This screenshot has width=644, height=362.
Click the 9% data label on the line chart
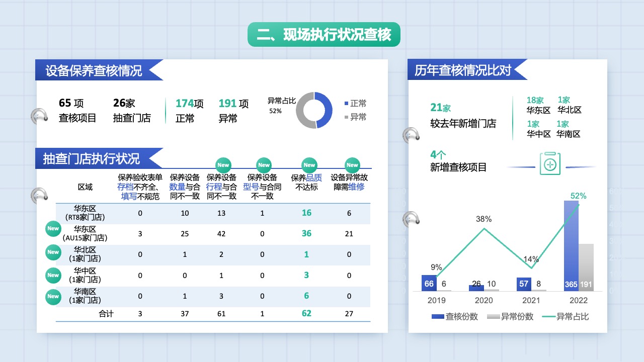point(436,267)
